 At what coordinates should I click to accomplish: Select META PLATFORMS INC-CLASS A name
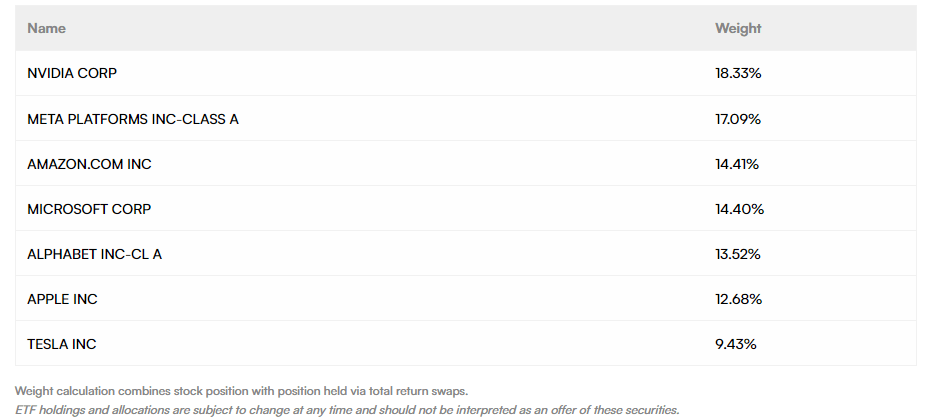[133, 119]
